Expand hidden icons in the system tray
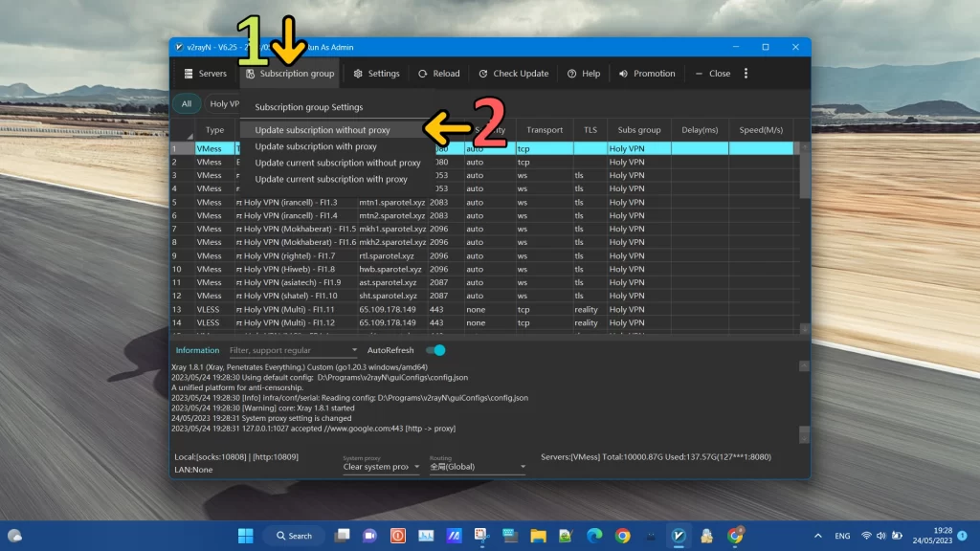Screen dimensions: 980x551 (x=817, y=536)
